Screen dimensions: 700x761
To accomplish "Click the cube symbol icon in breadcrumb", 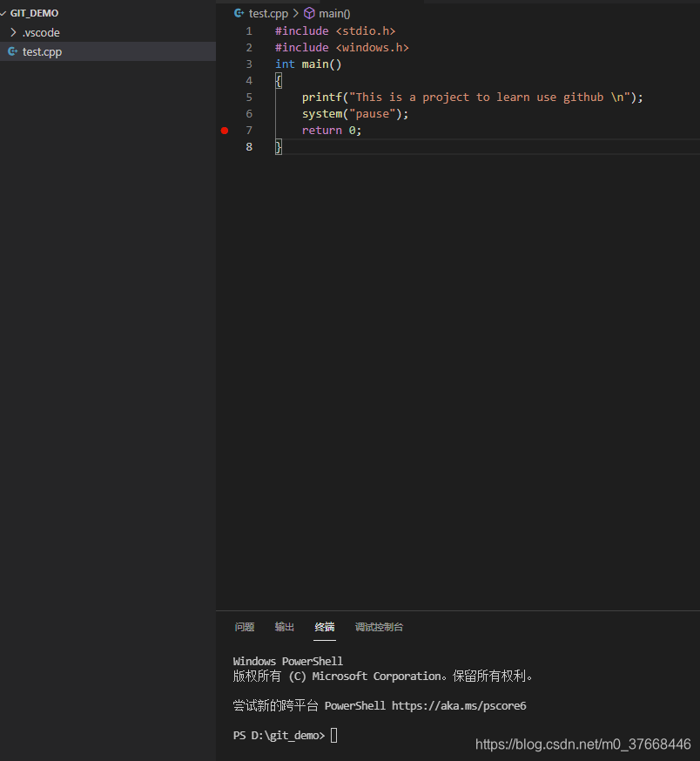I will click(309, 13).
